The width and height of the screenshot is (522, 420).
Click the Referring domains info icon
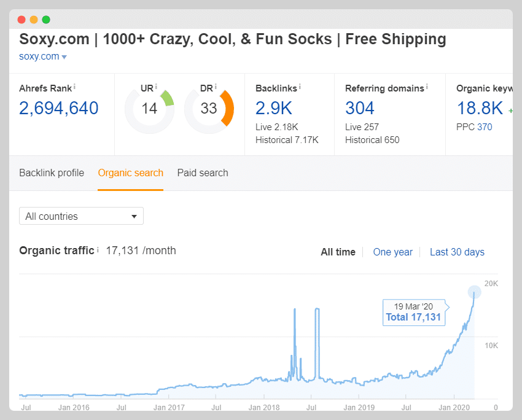point(427,87)
